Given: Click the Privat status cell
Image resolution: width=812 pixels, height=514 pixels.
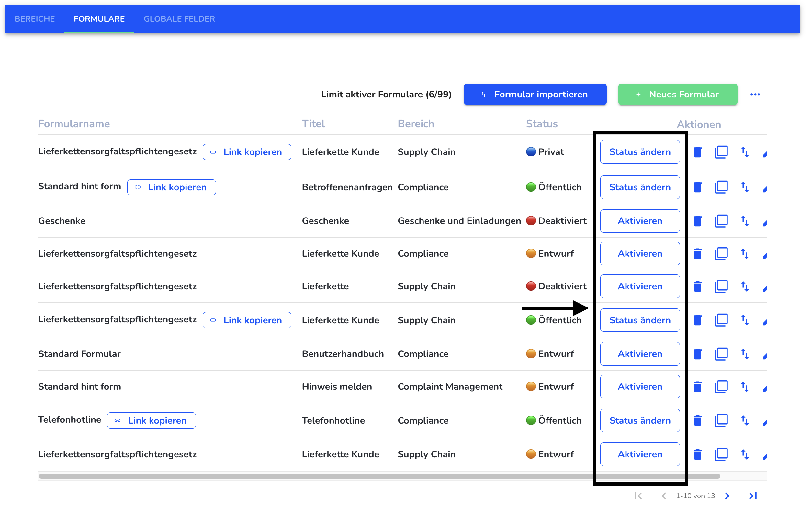Looking at the screenshot, I should pos(545,152).
